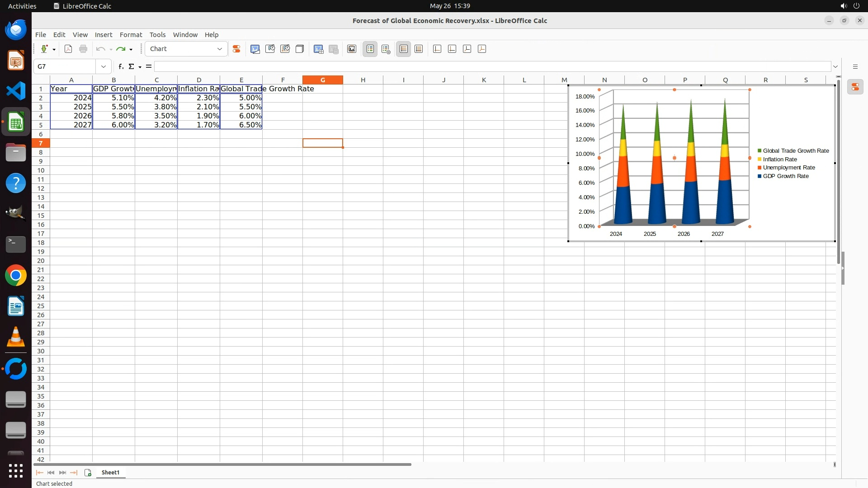The image size is (868, 488).
Task: Open the Format menu
Action: (x=131, y=35)
